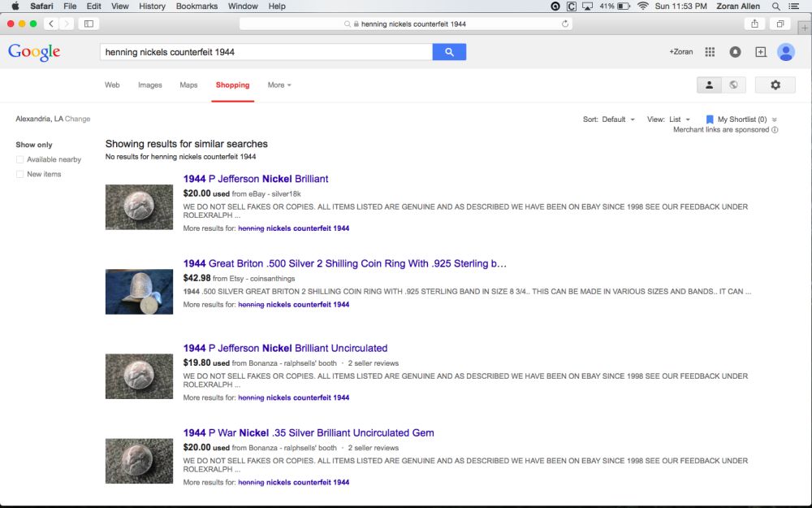Screen dimensions: 812x508
Task: Open the View: List dropdown
Action: 668,119
